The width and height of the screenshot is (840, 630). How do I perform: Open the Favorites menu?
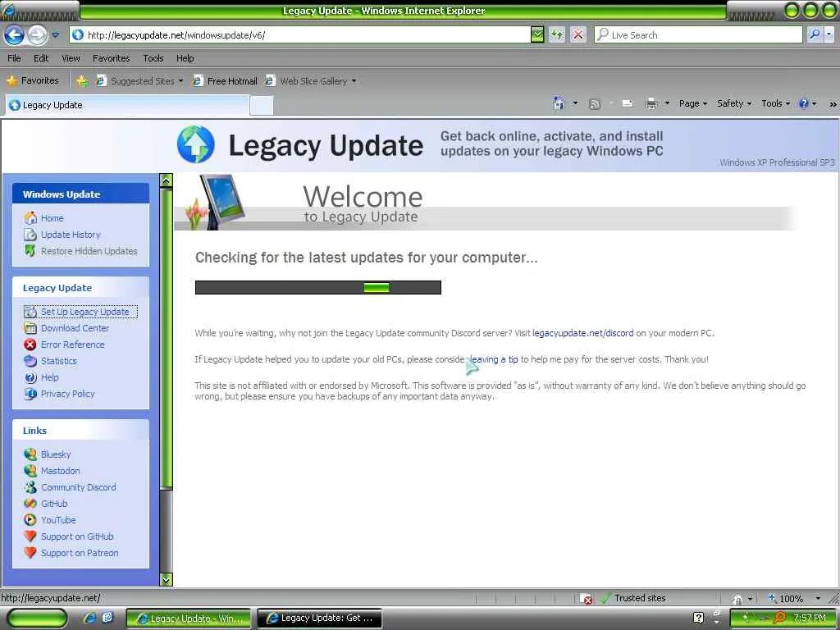(111, 58)
